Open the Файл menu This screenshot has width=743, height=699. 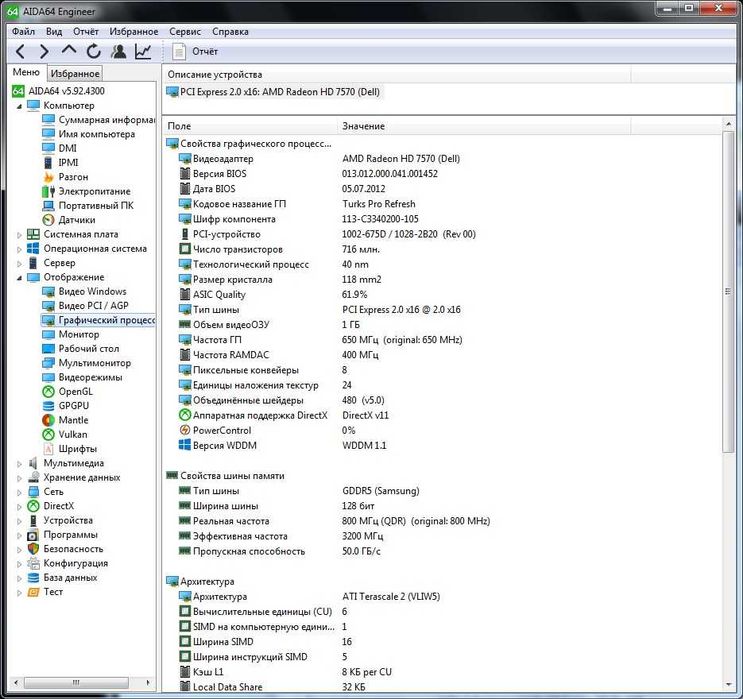pyautogui.click(x=23, y=32)
